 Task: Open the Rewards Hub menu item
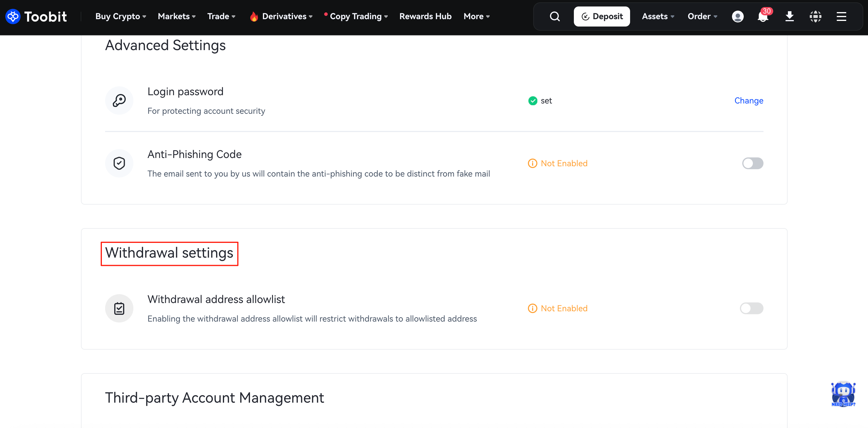425,16
